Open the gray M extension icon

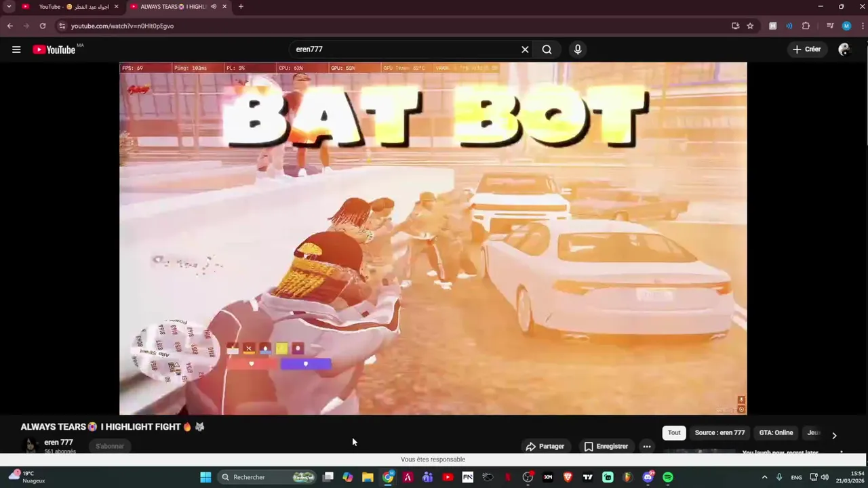(x=772, y=26)
